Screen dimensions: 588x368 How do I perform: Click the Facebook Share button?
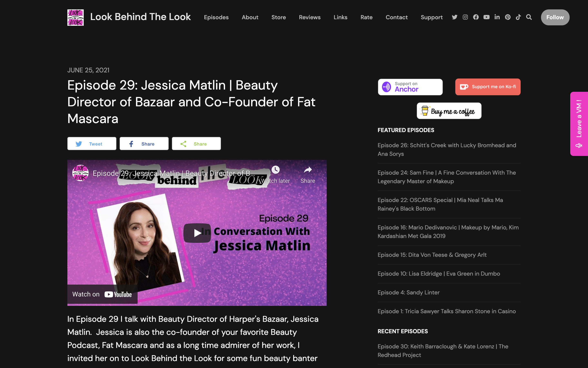(x=144, y=144)
